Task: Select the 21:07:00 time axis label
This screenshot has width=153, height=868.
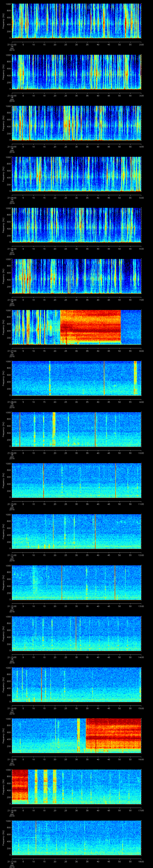Action: [x=12, y=351]
